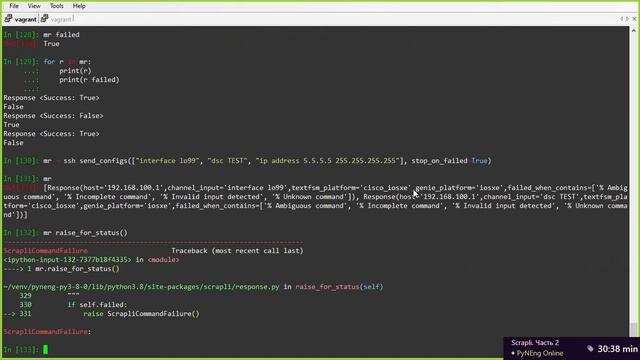Click 'stop_on_failed=True' argument text
640x360 pixels.
point(449,161)
